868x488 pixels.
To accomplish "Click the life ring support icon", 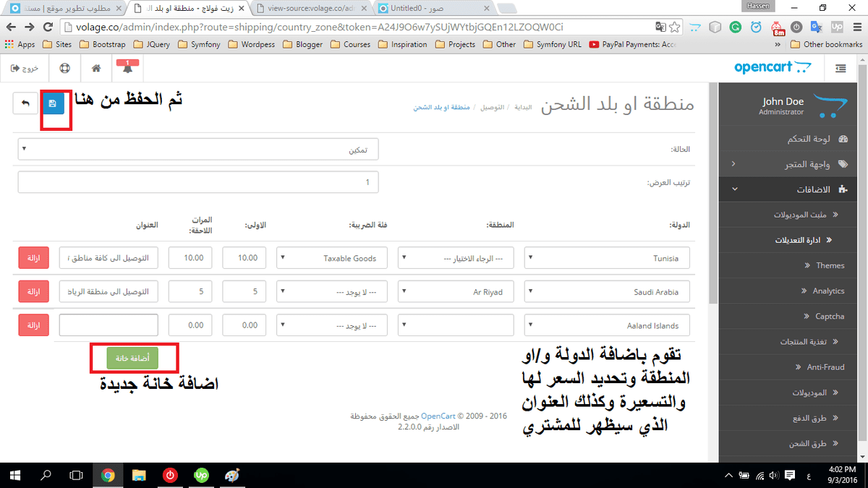I will pyautogui.click(x=64, y=69).
